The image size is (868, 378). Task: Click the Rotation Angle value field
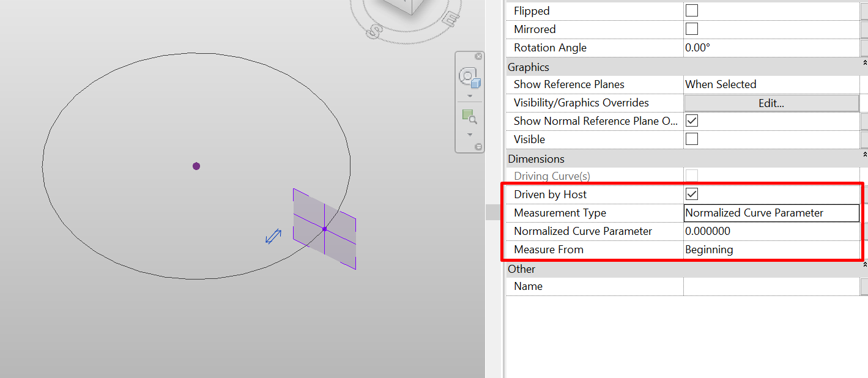point(771,48)
